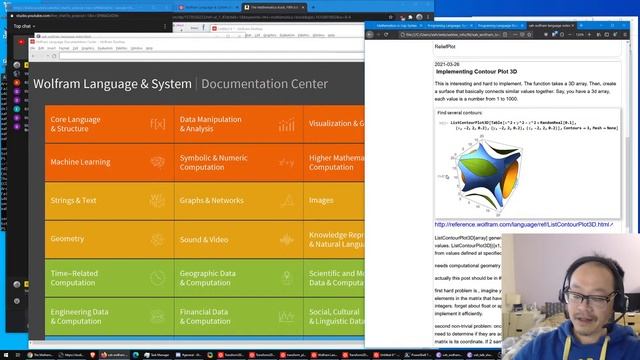640x360 pixels.
Task: Open a new tab in right browser
Action: pyautogui.click(x=581, y=25)
